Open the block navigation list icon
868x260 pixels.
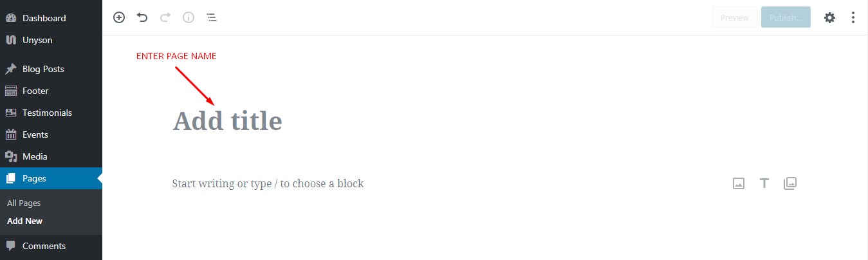(212, 17)
